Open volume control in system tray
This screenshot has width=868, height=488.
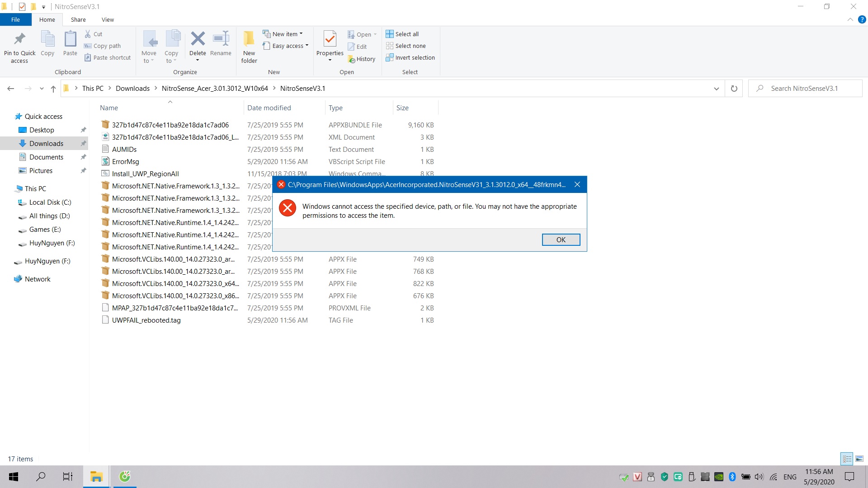pyautogui.click(x=759, y=477)
